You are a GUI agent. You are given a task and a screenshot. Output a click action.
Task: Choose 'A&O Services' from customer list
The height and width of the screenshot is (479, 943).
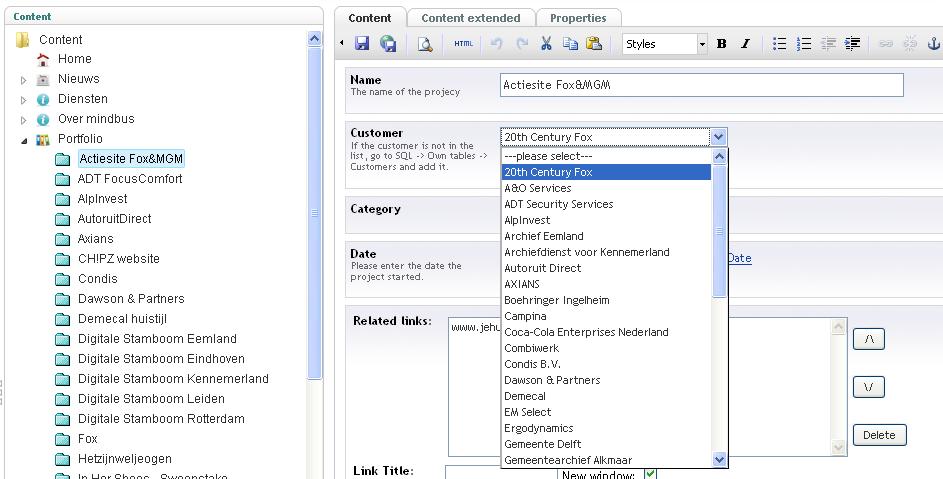pyautogui.click(x=606, y=188)
